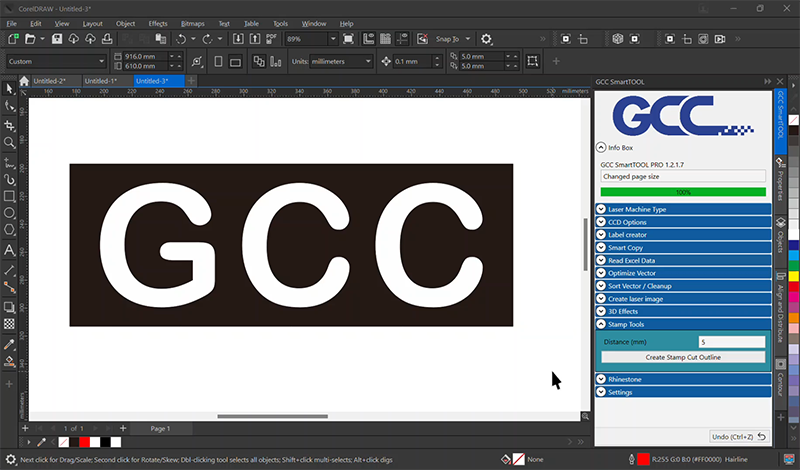This screenshot has width=800, height=470.
Task: Select the Rectangle tool in toolbox
Action: (9, 196)
